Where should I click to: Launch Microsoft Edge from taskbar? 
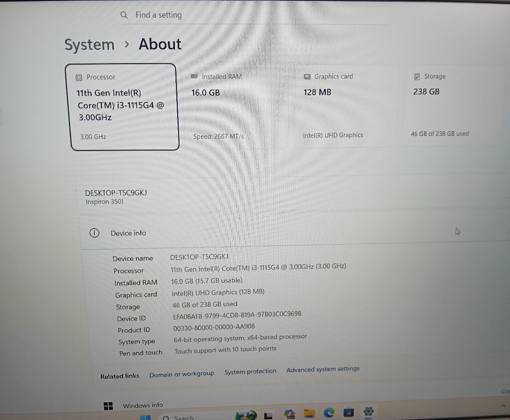(329, 413)
